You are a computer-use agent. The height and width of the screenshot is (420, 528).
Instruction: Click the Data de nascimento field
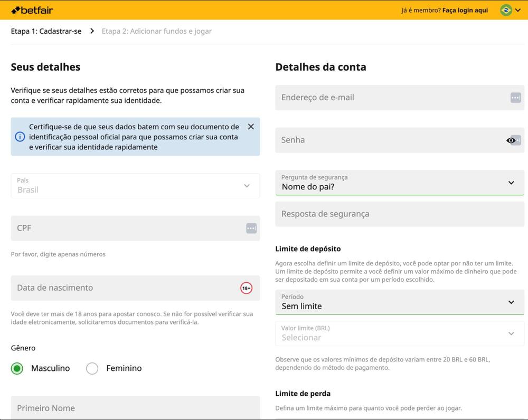click(135, 288)
